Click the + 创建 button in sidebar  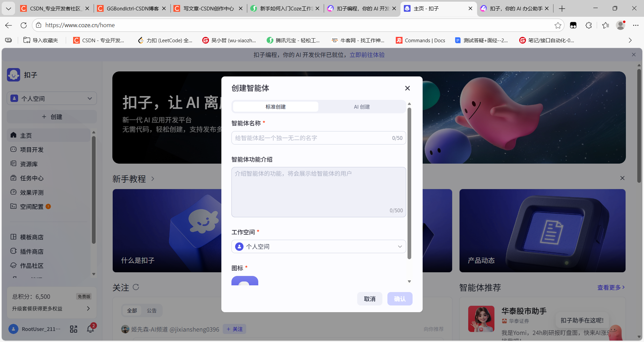click(52, 117)
